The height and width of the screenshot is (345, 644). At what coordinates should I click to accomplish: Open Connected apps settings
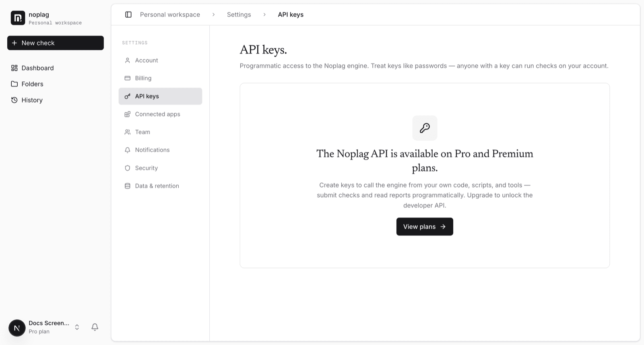click(x=160, y=114)
